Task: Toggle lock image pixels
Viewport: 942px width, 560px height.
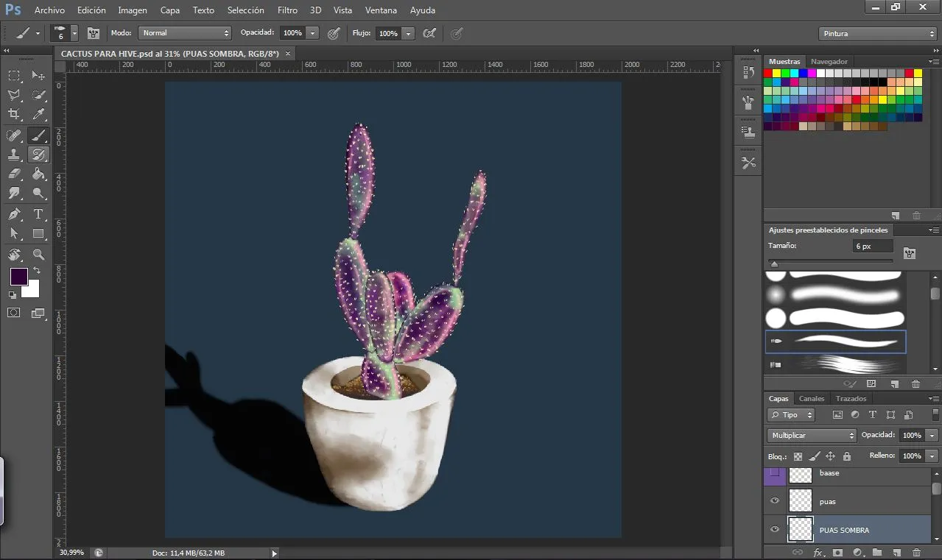Action: pos(814,456)
